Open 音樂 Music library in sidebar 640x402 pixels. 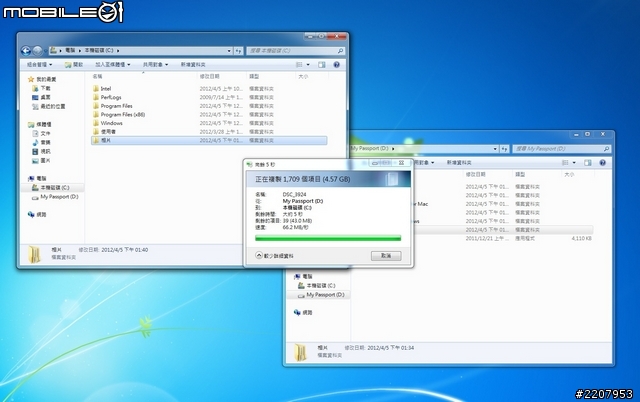point(41,142)
